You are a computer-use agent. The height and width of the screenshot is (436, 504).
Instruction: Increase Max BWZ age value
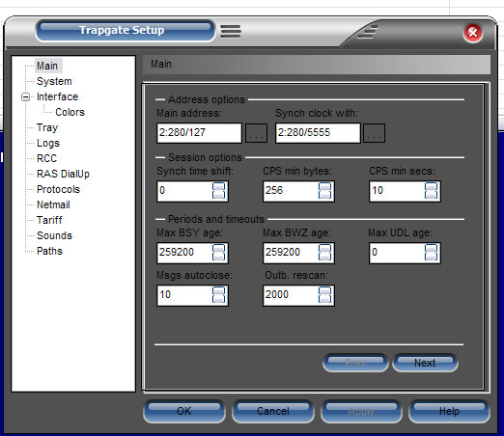coord(324,248)
